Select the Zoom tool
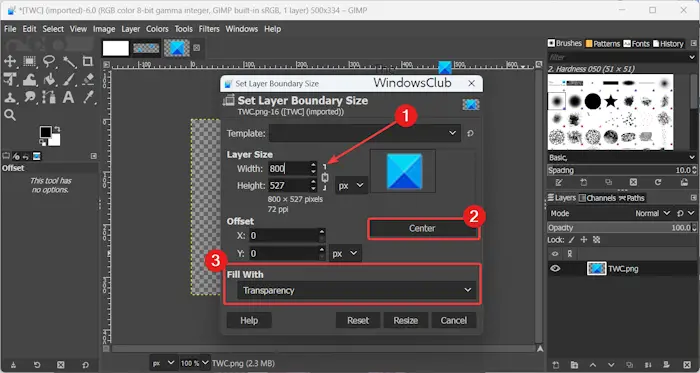Image resolution: width=700 pixels, height=373 pixels. point(10,115)
